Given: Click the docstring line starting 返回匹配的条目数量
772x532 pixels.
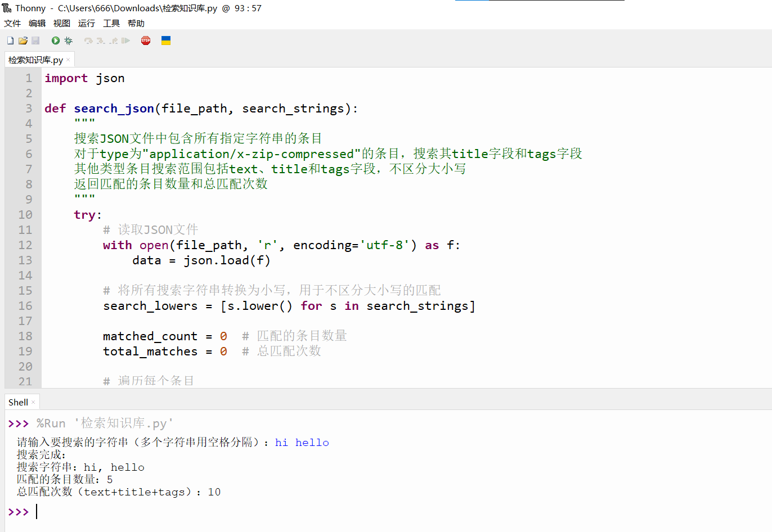Looking at the screenshot, I should click(x=171, y=184).
